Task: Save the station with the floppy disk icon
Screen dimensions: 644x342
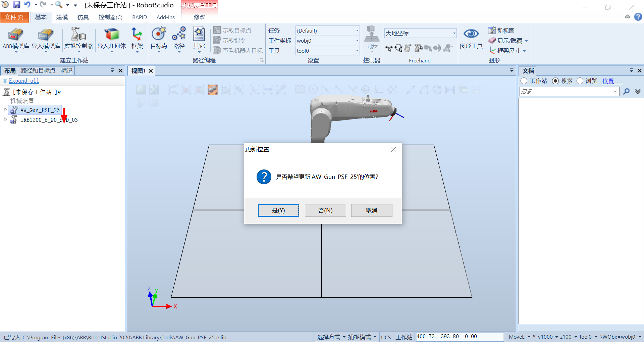Action: click(x=16, y=5)
